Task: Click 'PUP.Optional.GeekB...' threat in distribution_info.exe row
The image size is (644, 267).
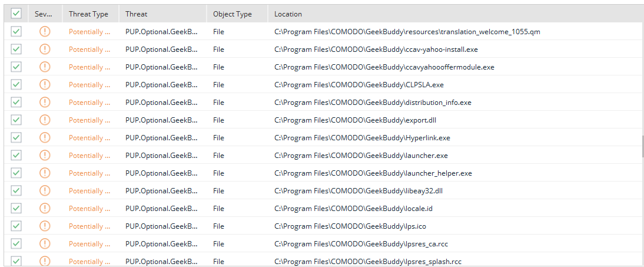Action: click(161, 103)
